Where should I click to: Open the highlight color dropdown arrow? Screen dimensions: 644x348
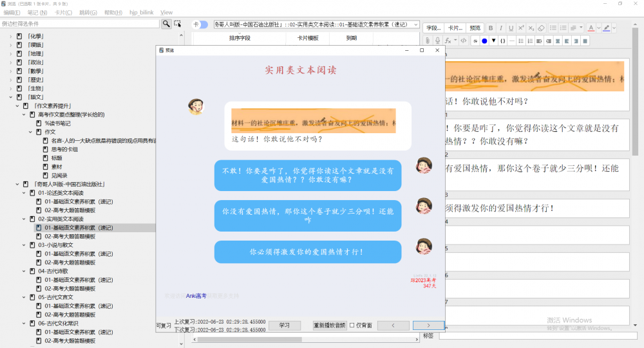(614, 28)
